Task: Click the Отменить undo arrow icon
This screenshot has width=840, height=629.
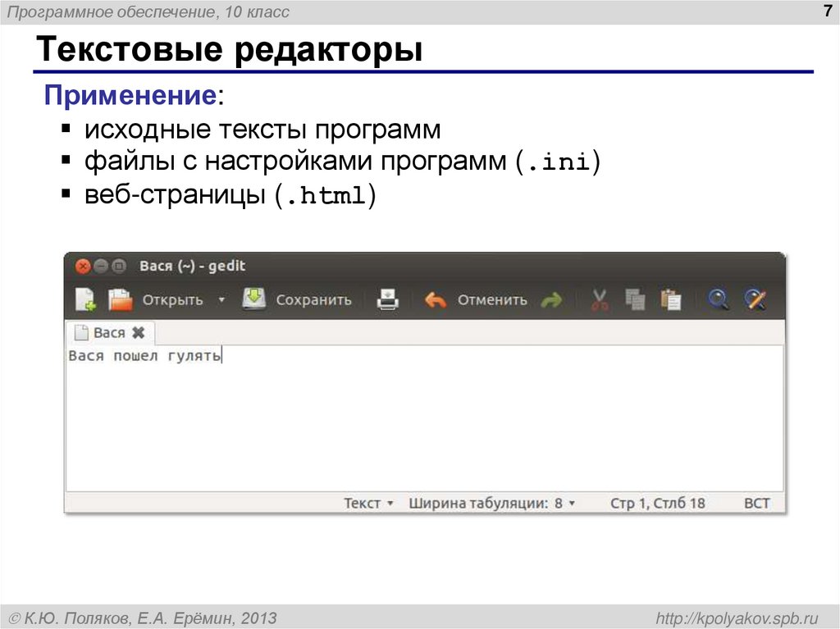Action: 434,300
